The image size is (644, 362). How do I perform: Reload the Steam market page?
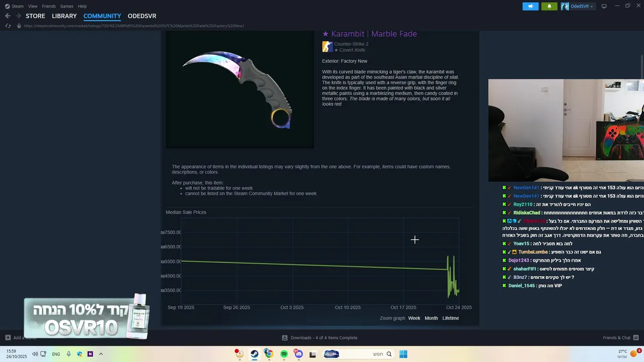coord(8,26)
